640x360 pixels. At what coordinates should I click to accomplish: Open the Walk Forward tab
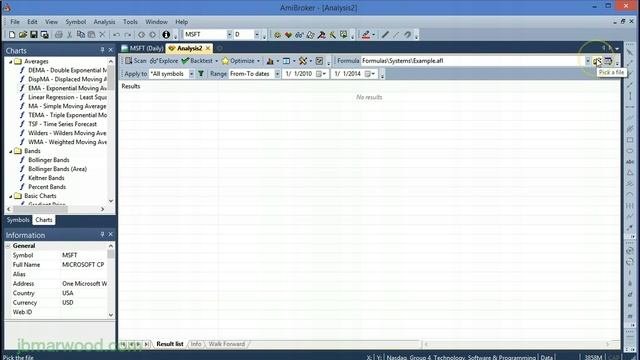point(227,344)
